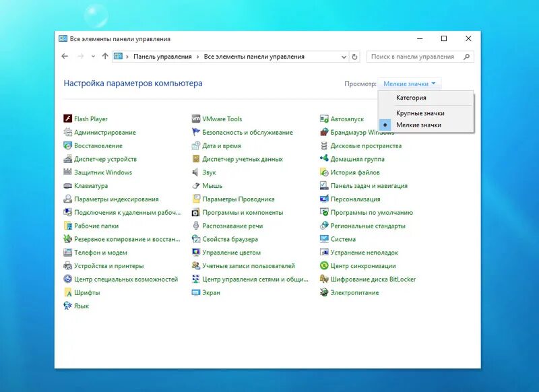Click the VMware Tools icon

coord(196,119)
